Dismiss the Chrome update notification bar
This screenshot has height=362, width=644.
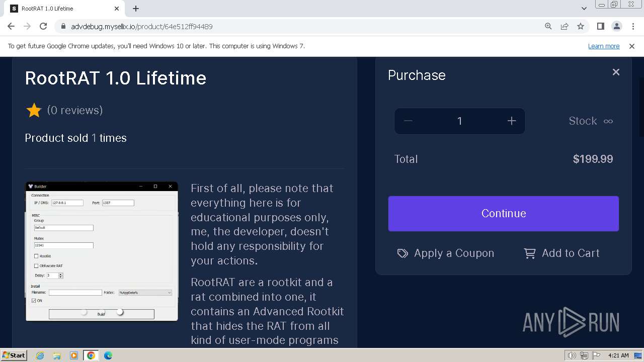(x=632, y=46)
